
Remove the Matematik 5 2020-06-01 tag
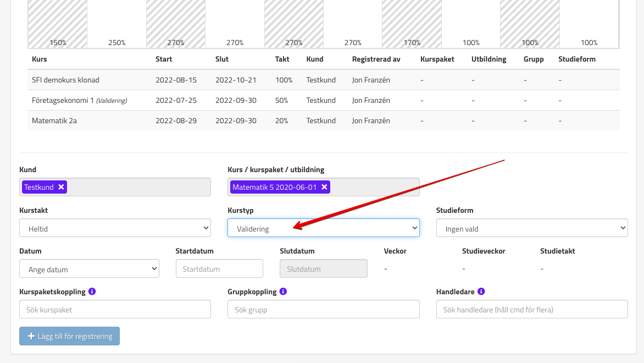click(324, 187)
